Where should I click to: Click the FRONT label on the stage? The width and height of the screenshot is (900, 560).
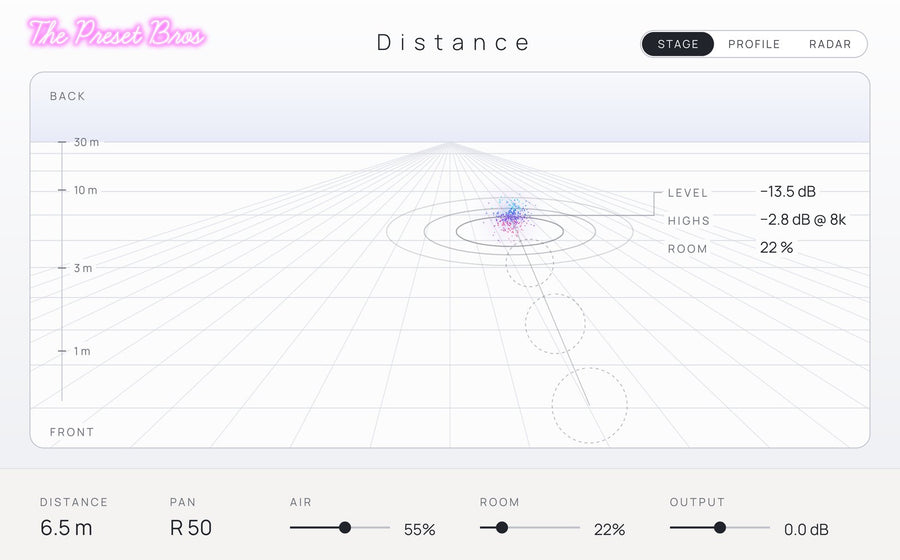click(72, 432)
